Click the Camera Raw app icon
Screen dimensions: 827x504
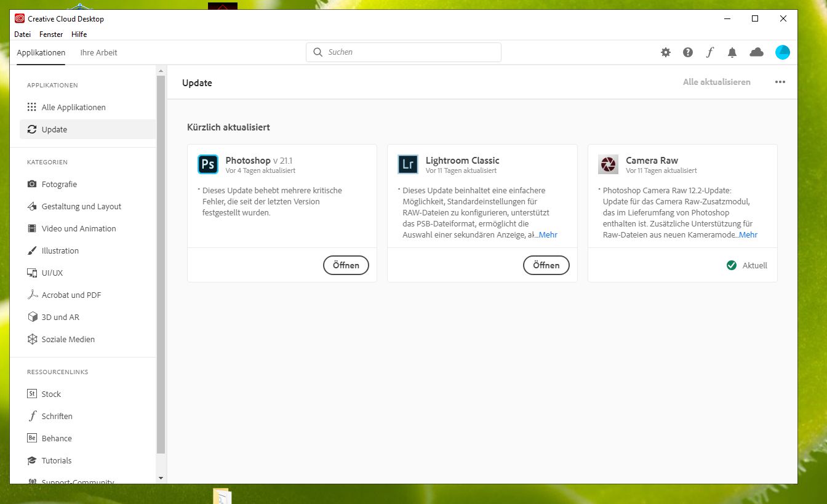[609, 164]
